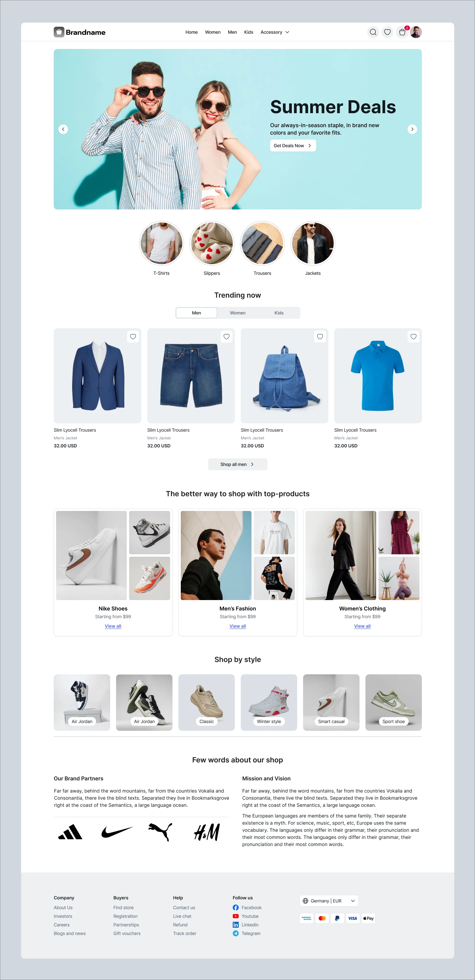This screenshot has height=980, width=475.
Task: Go to the previous hero banner slide
Action: 63,129
